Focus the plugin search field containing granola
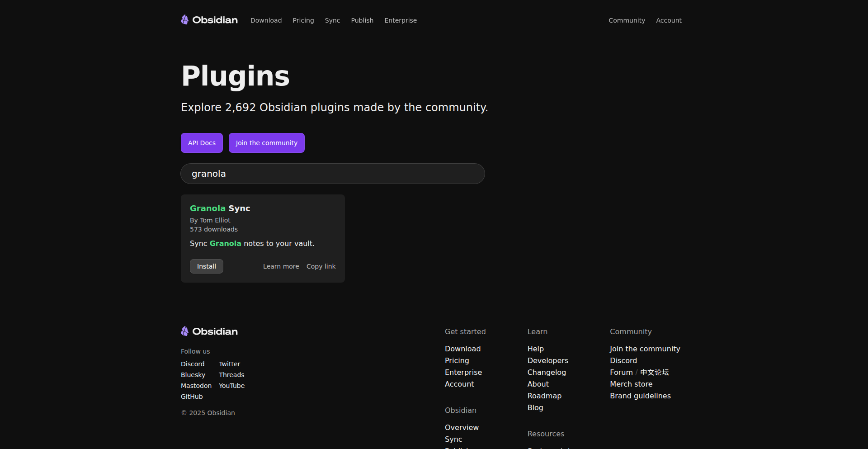868x449 pixels. 333,174
